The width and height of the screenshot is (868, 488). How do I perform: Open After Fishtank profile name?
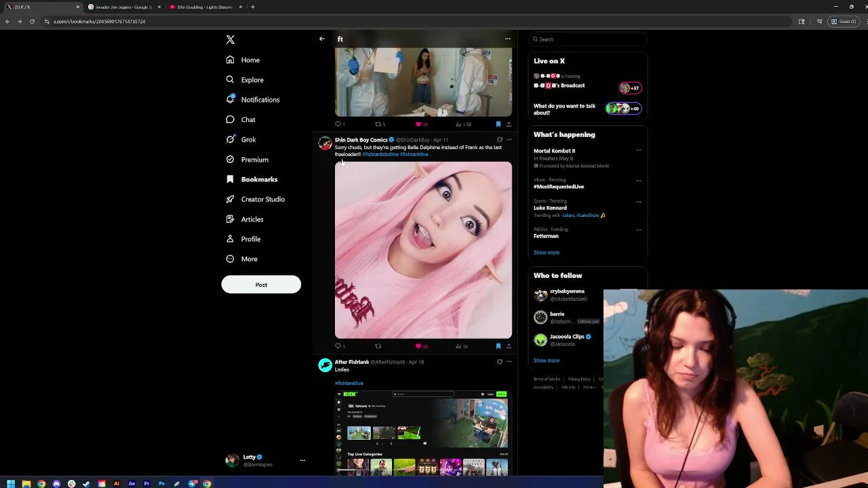(x=352, y=362)
